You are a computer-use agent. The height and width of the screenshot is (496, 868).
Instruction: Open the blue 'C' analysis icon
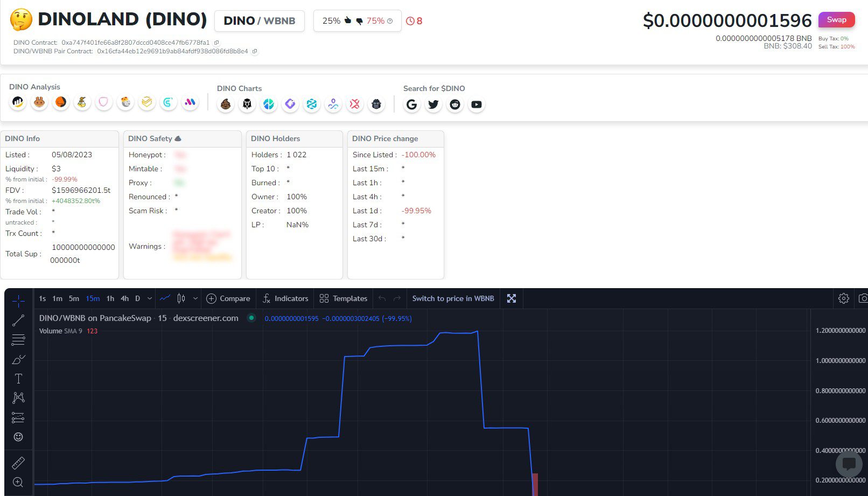(x=168, y=102)
